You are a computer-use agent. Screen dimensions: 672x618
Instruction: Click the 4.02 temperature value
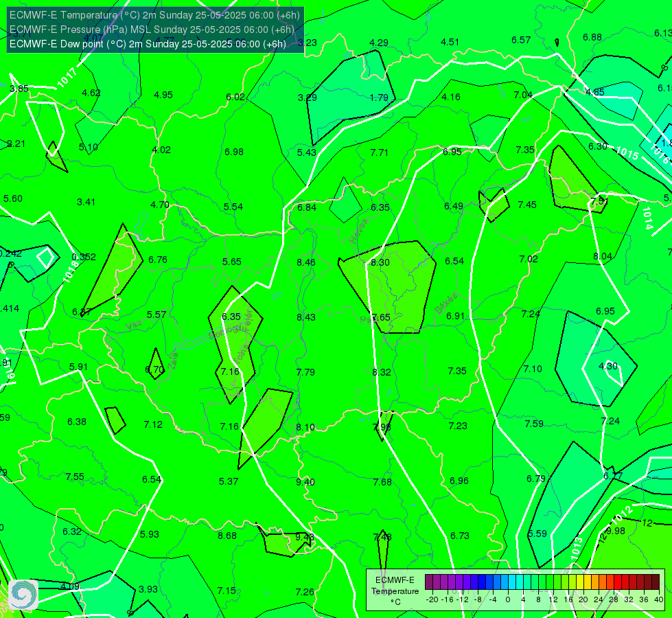[x=161, y=150]
